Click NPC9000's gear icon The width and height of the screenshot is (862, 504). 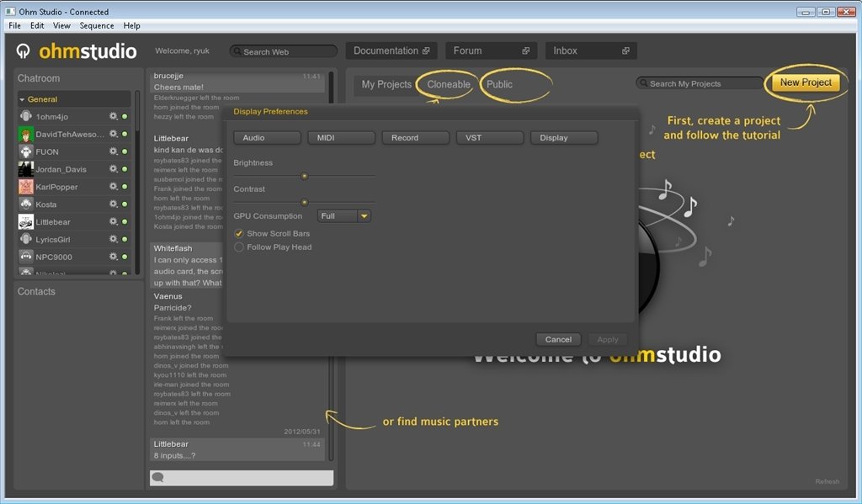pos(114,257)
